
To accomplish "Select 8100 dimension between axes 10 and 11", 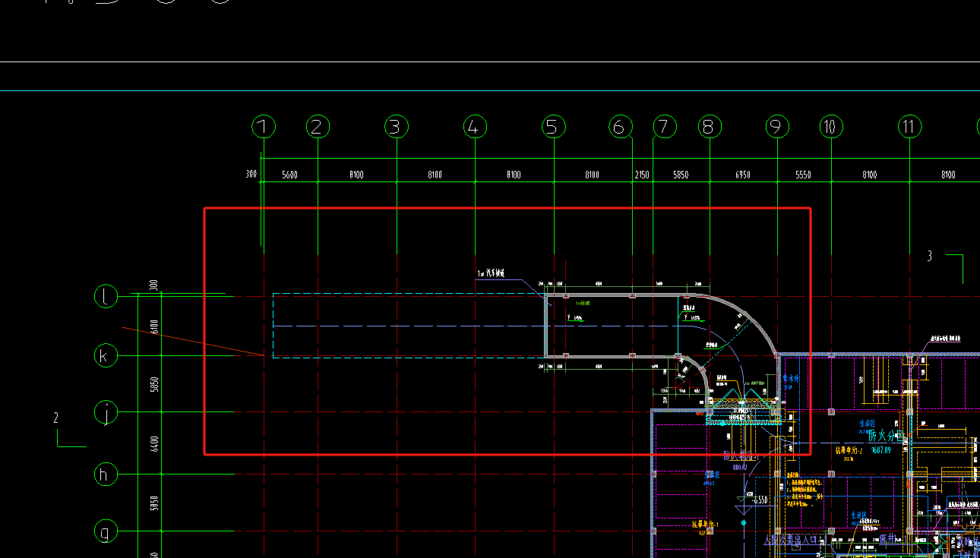I will 870,175.
